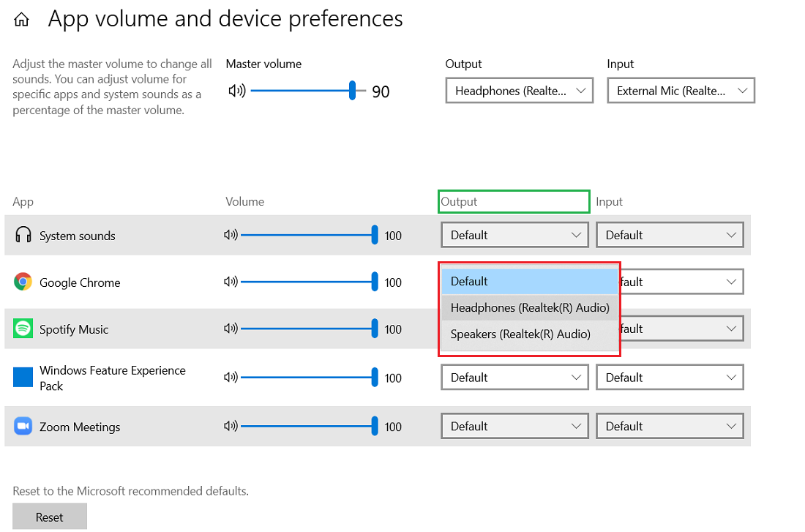Mute Zoom Meetings volume speaker icon
The image size is (805, 532).
pos(231,426)
